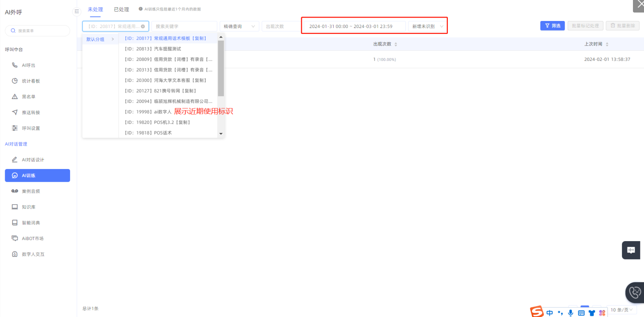Image resolution: width=644 pixels, height=317 pixels.
Task: Open the 新增未识别 dropdown
Action: pos(427,27)
